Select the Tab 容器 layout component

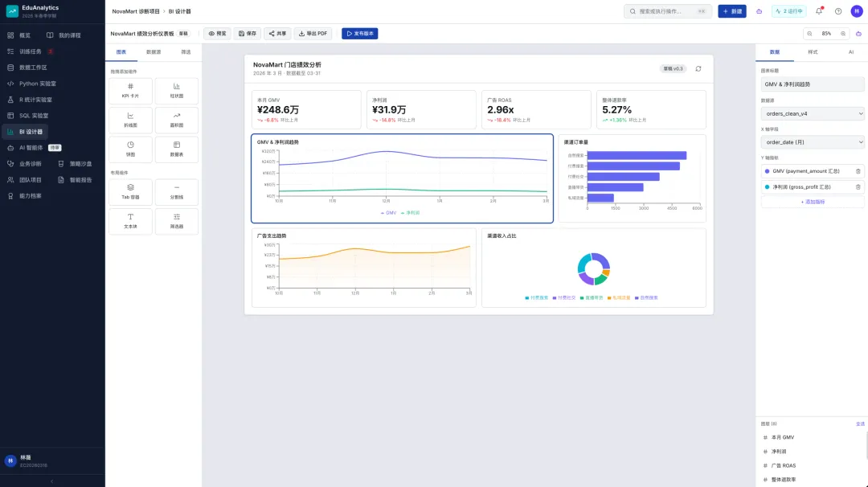point(131,191)
